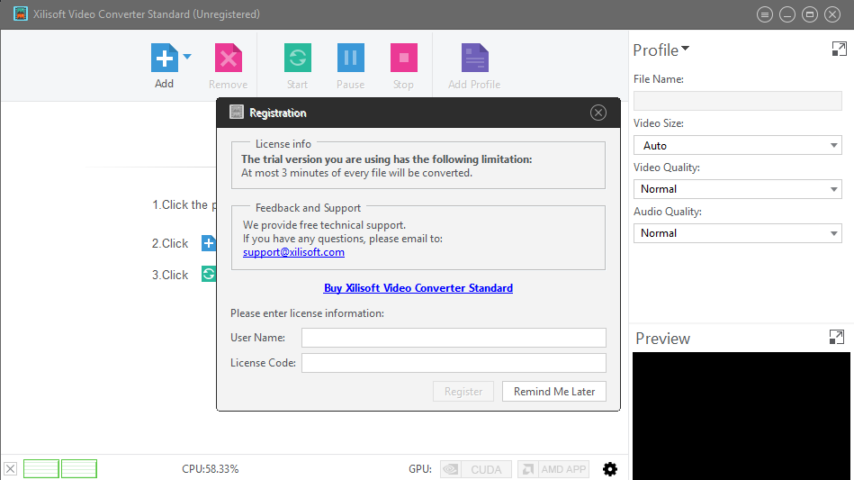Image resolution: width=854 pixels, height=480 pixels.
Task: Open Buy Xilisoft Video Converter Standard link
Action: (x=418, y=288)
